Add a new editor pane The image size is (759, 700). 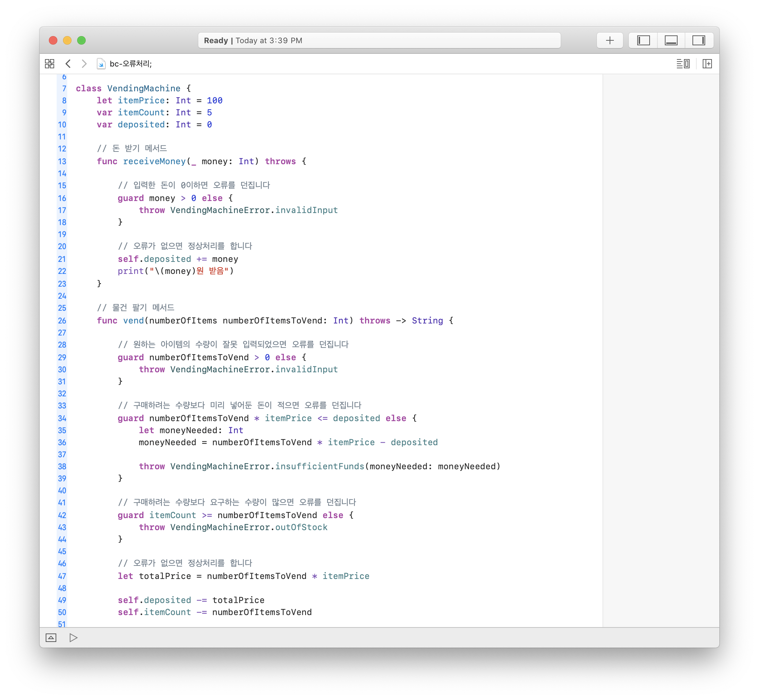(x=707, y=64)
